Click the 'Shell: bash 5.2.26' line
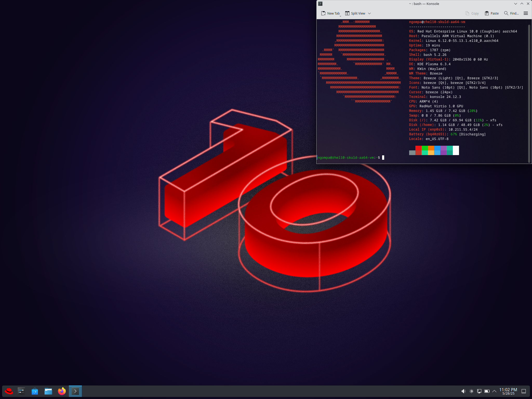Image resolution: width=532 pixels, height=399 pixels. click(428, 55)
